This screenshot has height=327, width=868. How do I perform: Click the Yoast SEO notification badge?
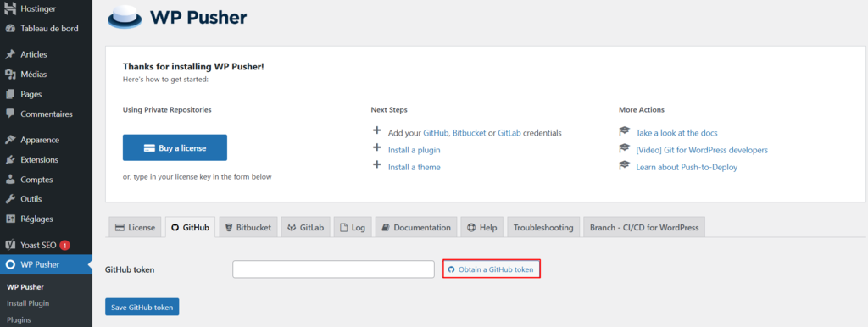coord(64,245)
